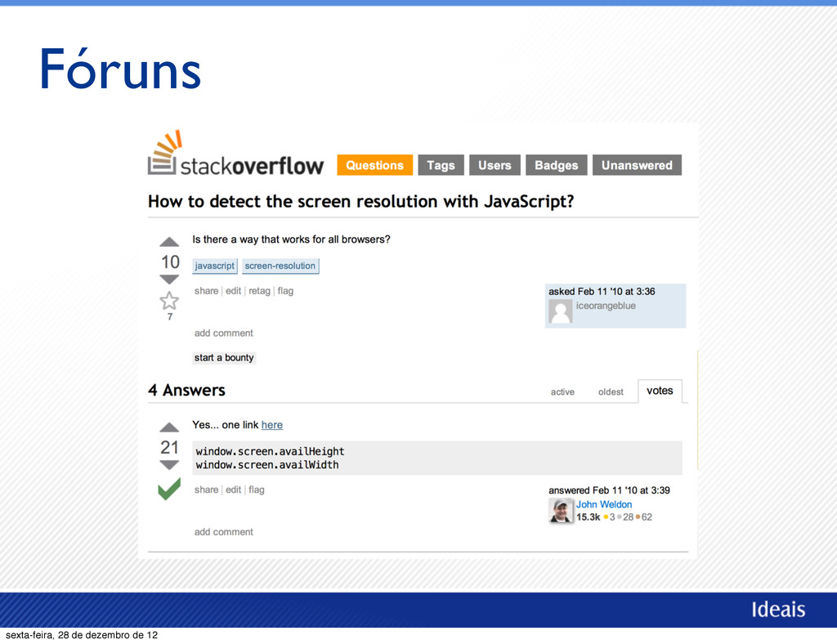Share John Weldon's answer
837x644 pixels.
[x=207, y=490]
